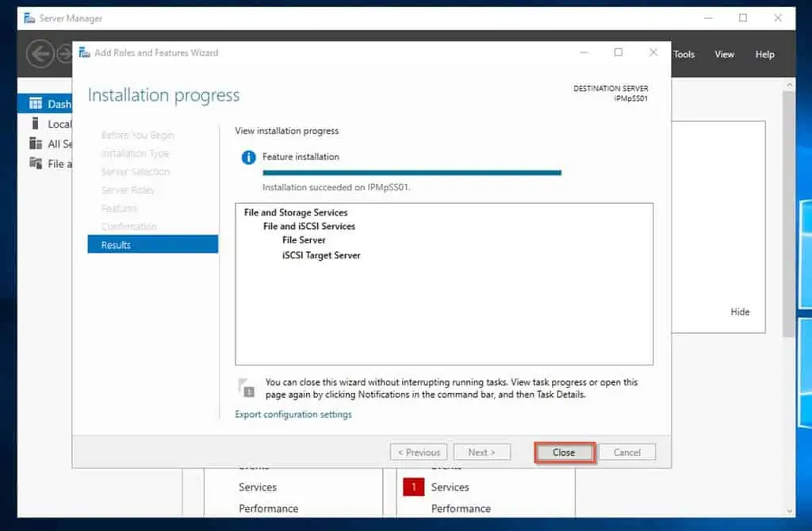This screenshot has height=531, width=812.
Task: Open View menu in Server Manager
Action: [725, 55]
